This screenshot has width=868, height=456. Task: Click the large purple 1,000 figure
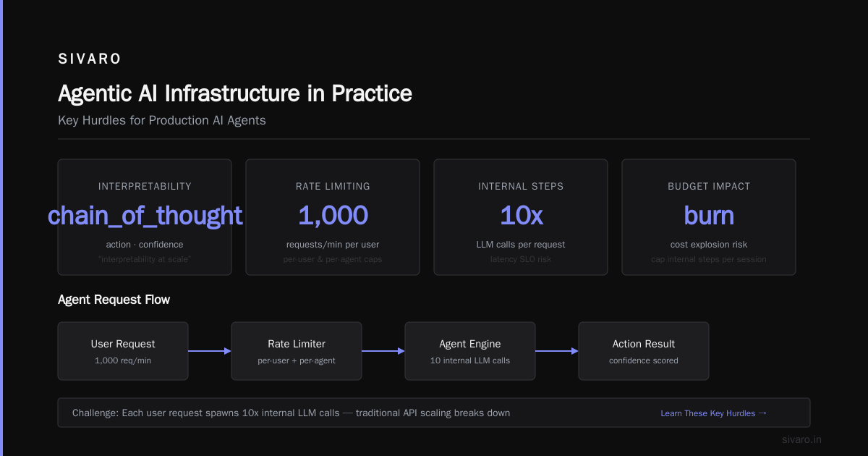333,216
